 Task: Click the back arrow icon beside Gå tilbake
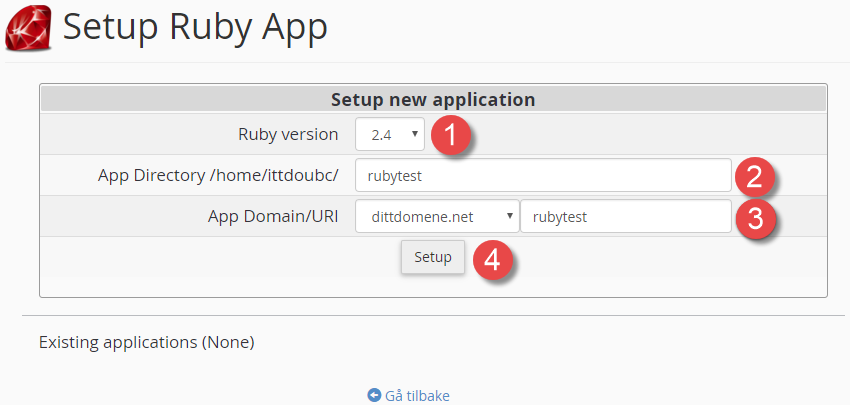[374, 395]
